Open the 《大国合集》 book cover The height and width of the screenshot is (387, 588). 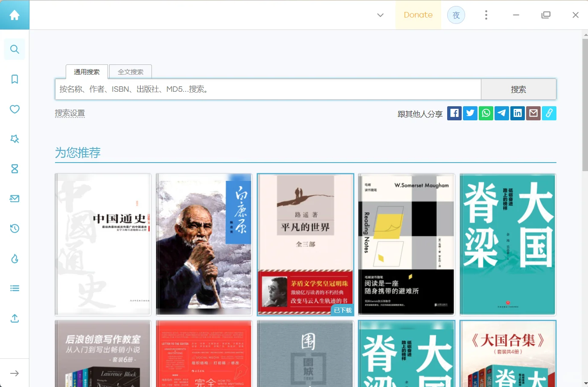[508, 354]
